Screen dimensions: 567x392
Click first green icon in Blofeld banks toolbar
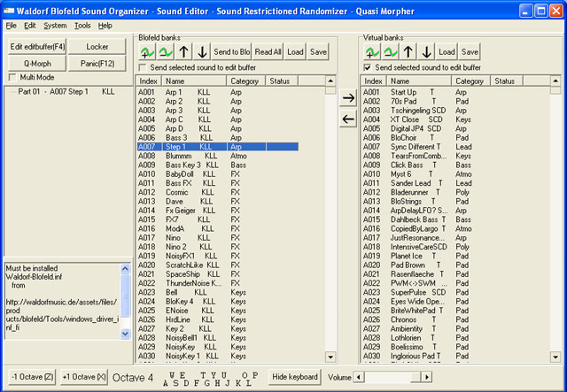147,52
